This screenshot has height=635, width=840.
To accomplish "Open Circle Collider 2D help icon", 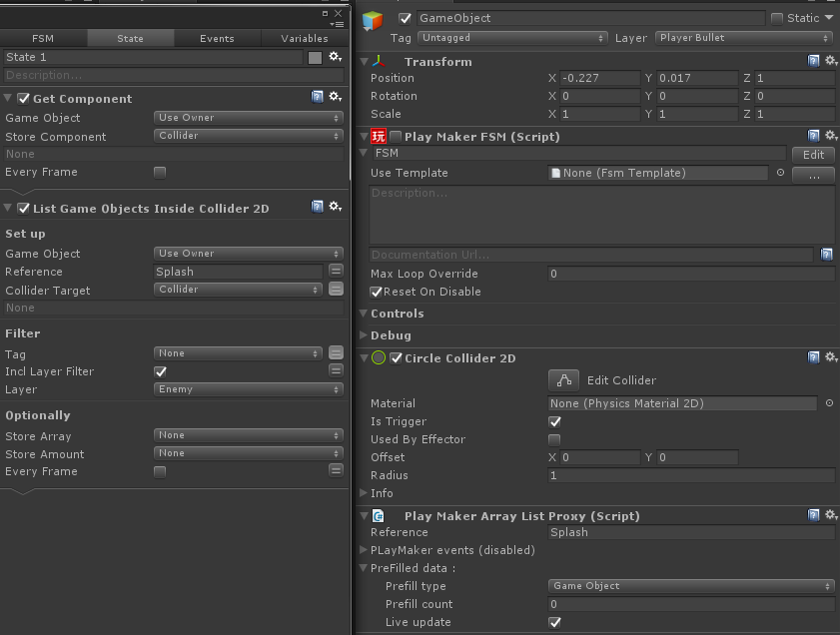I will (x=813, y=357).
